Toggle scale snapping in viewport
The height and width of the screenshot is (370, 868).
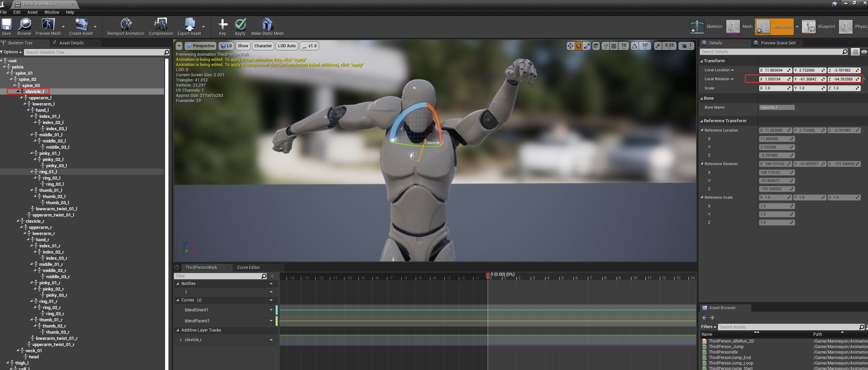pyautogui.click(x=658, y=46)
